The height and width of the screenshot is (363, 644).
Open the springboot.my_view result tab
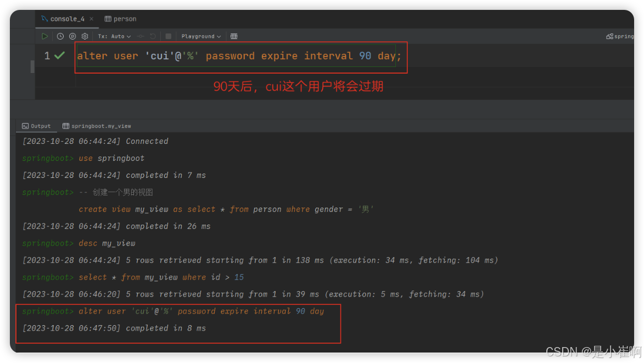tap(97, 126)
